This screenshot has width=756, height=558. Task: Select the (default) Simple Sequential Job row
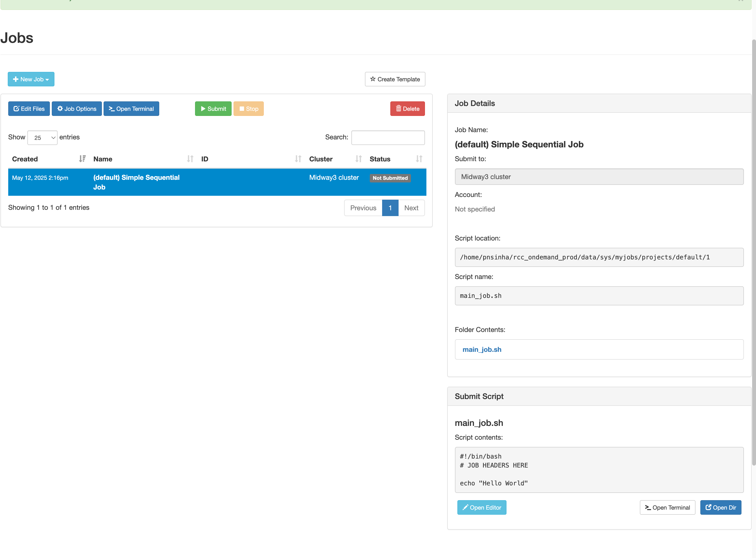[217, 182]
